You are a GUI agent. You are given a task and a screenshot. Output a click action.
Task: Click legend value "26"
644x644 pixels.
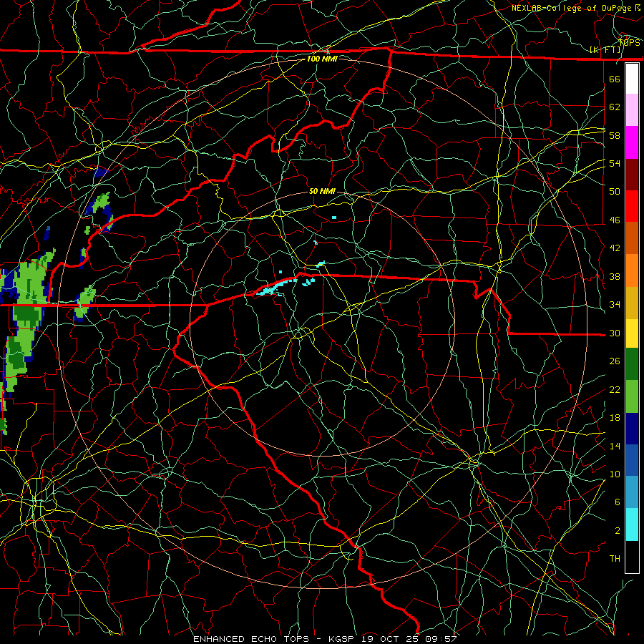[x=615, y=361]
